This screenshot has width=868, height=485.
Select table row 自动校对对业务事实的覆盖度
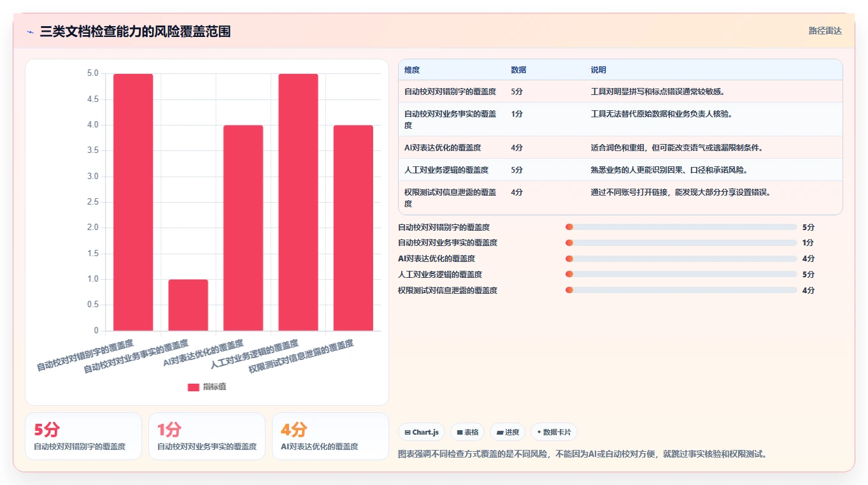620,119
